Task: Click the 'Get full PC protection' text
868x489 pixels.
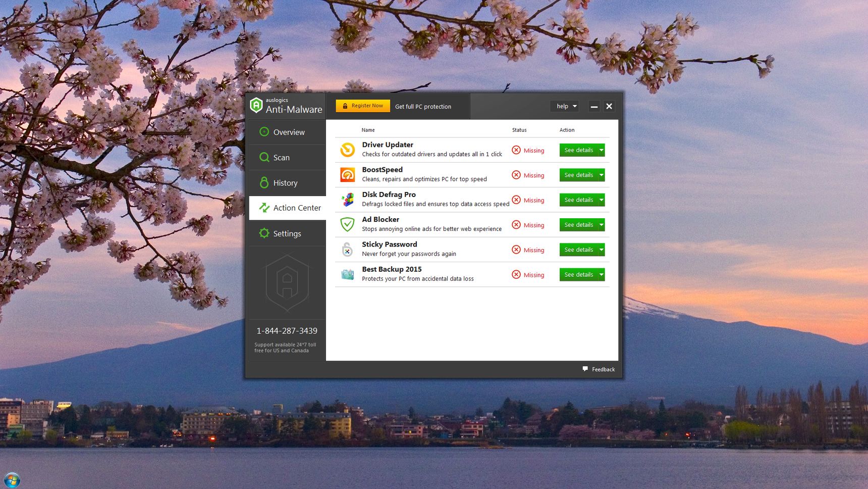Action: click(x=423, y=107)
